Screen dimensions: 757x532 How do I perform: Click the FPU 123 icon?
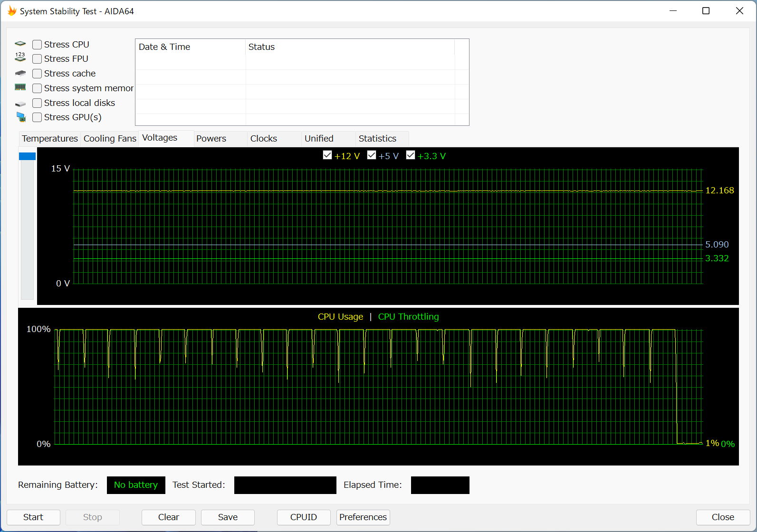tap(20, 57)
